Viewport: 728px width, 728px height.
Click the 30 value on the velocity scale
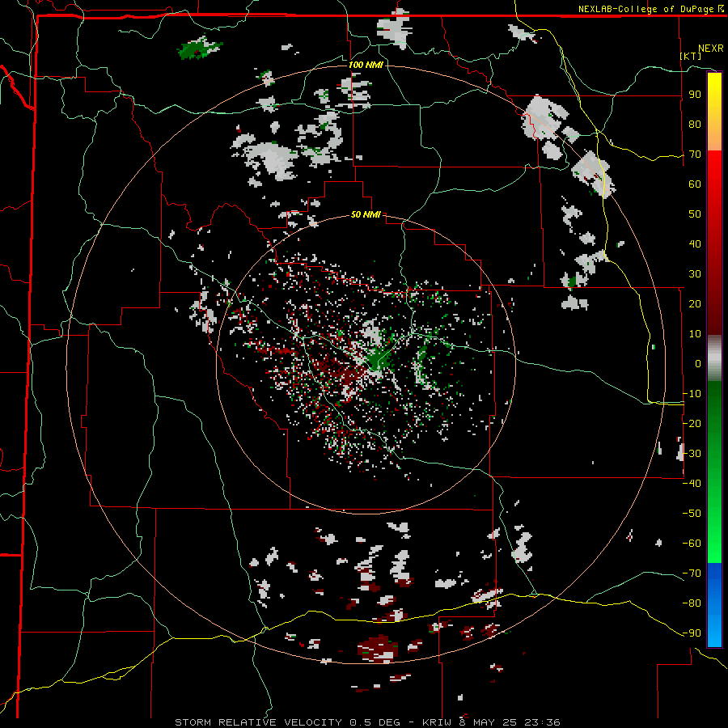coord(695,274)
